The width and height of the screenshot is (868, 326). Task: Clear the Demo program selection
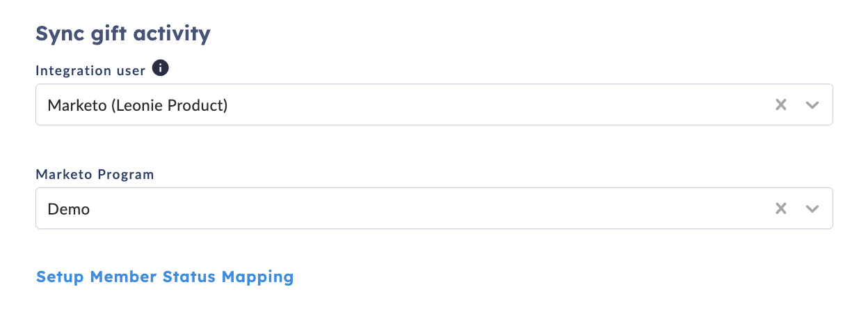point(781,208)
